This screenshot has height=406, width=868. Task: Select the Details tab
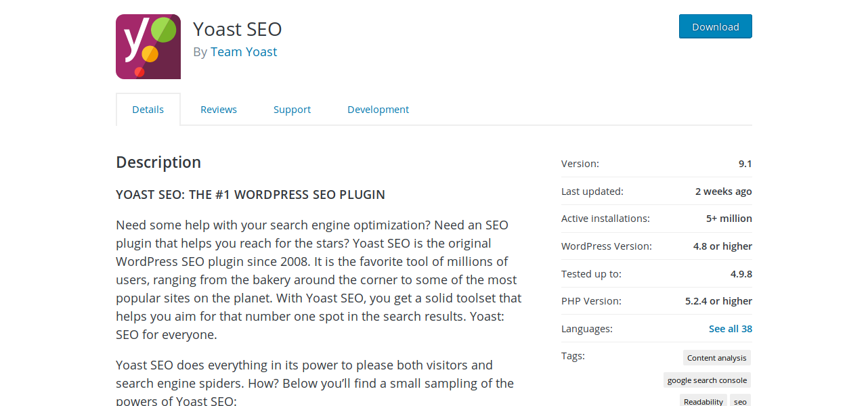(148, 110)
